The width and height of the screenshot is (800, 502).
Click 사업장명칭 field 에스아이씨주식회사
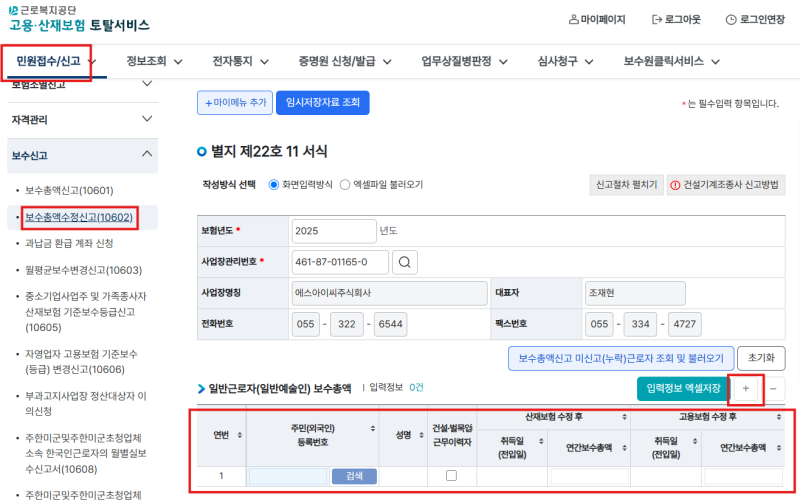click(x=389, y=293)
